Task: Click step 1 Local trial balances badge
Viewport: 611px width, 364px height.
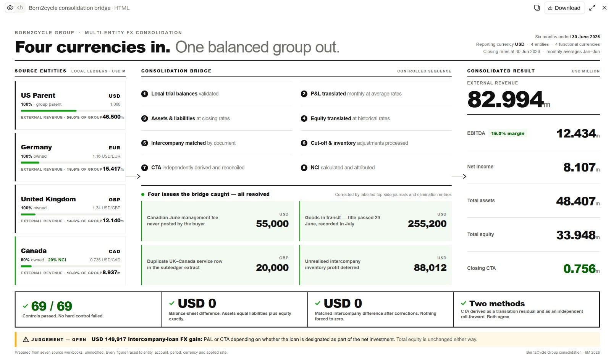Action: 144,94
